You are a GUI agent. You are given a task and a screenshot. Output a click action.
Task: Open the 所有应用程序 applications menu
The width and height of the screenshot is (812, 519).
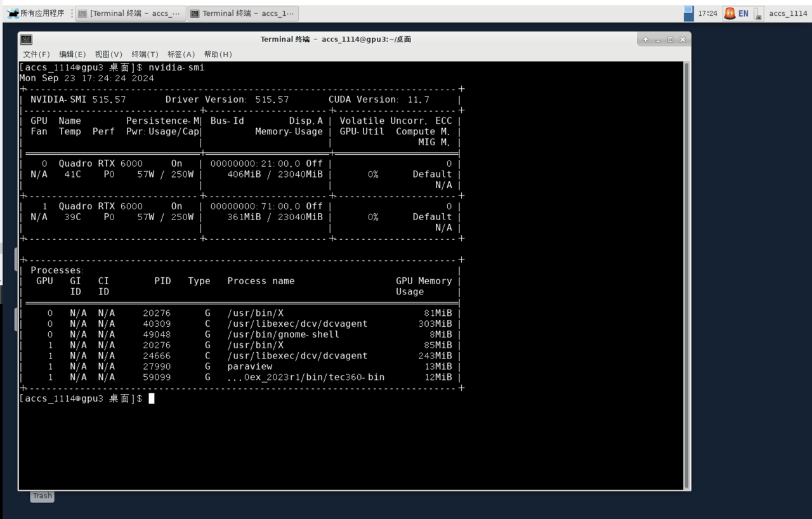[x=36, y=13]
